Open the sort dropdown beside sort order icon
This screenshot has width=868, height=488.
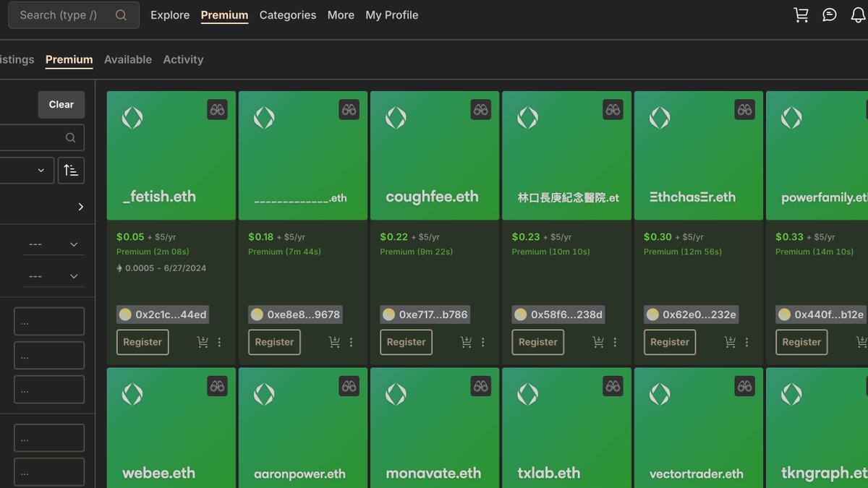pyautogui.click(x=27, y=171)
